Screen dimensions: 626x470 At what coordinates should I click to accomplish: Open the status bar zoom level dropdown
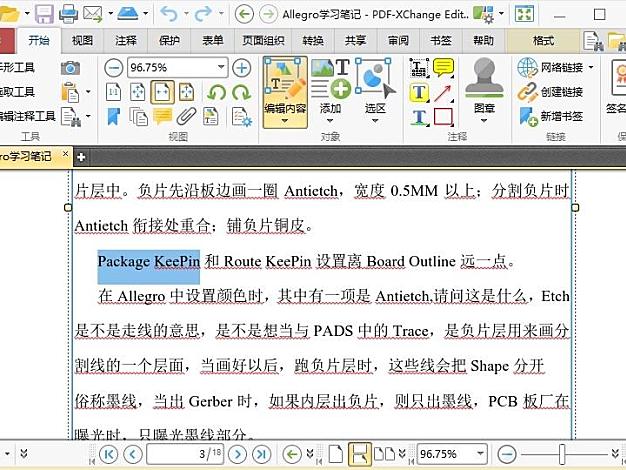(x=480, y=453)
